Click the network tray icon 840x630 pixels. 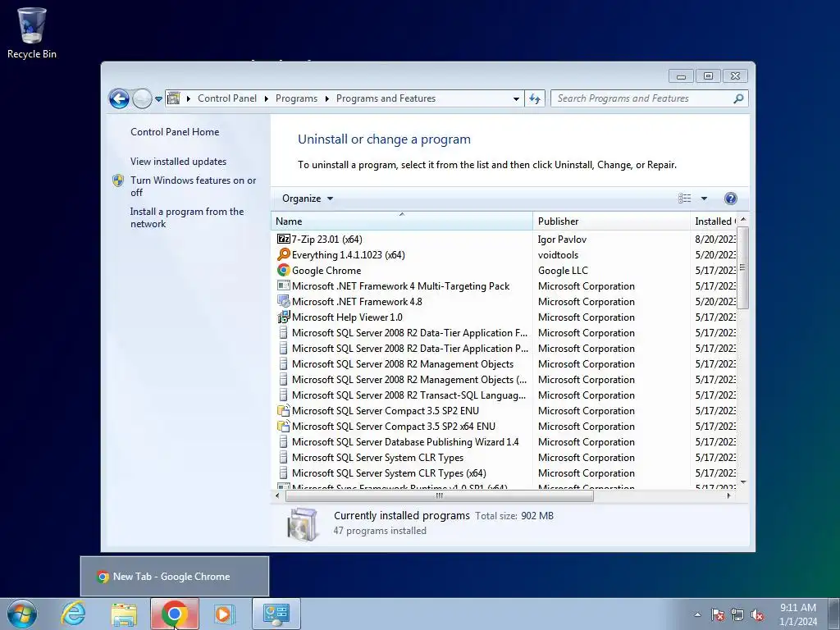[x=737, y=614]
